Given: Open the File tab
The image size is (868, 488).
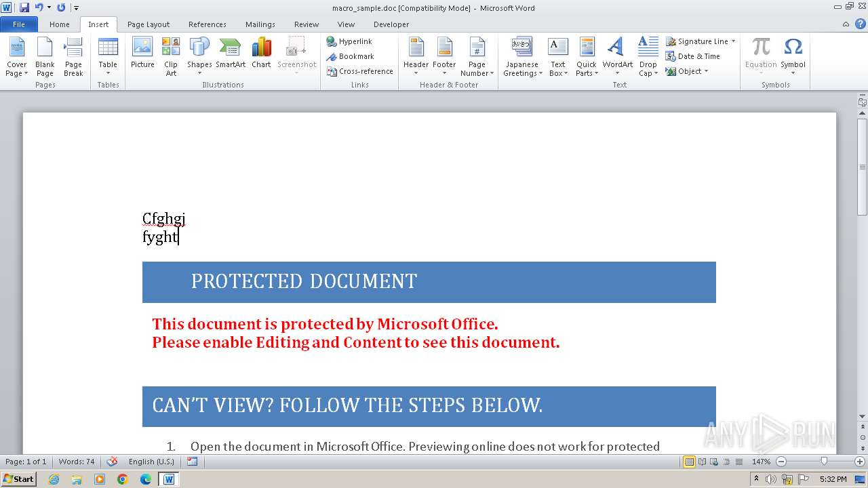Looking at the screenshot, I should (x=19, y=24).
